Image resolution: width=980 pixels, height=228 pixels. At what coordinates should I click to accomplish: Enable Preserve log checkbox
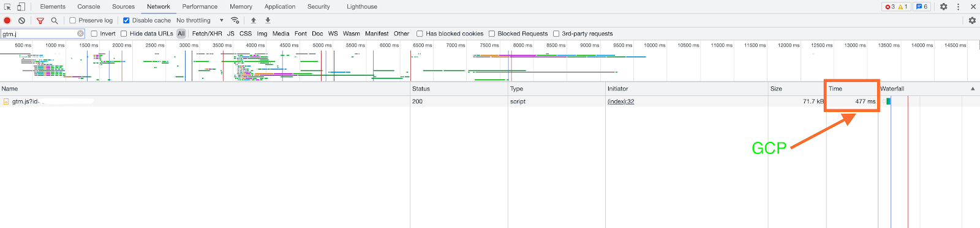coord(72,20)
